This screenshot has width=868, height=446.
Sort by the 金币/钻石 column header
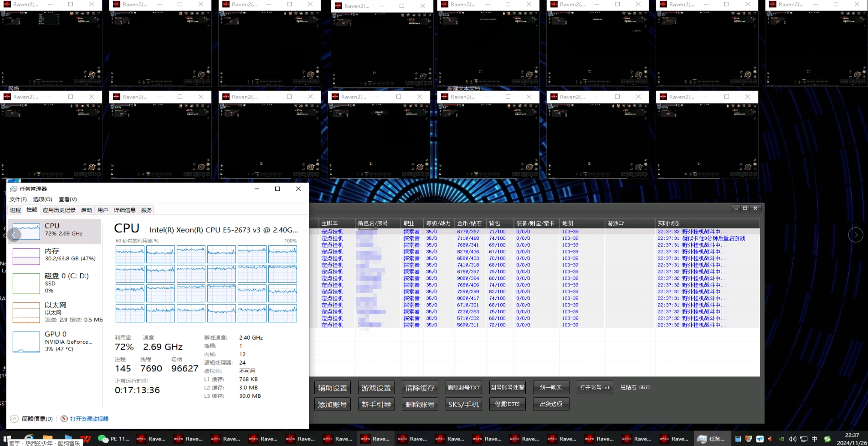470,223
